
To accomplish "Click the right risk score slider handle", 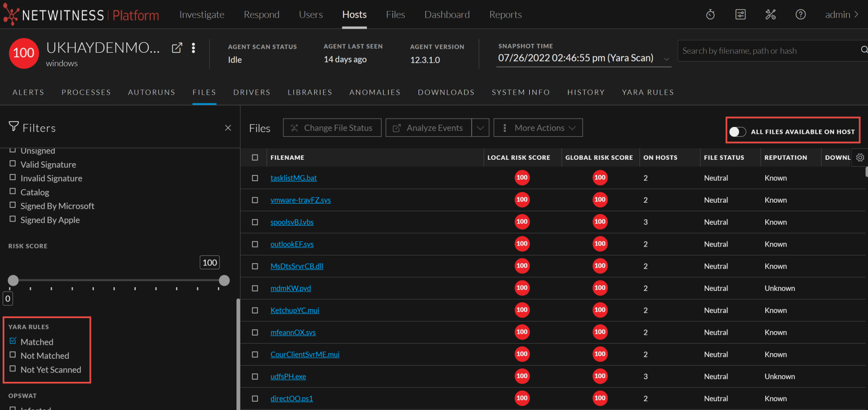I will tap(224, 280).
